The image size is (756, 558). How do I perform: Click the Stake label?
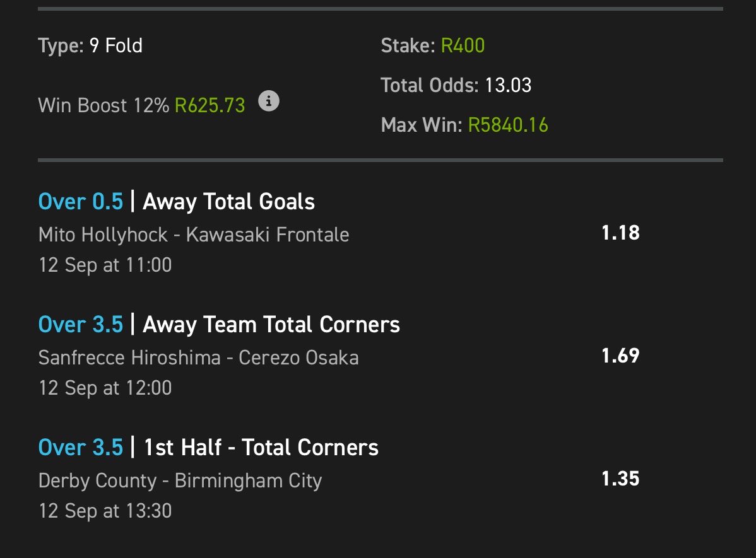click(408, 46)
